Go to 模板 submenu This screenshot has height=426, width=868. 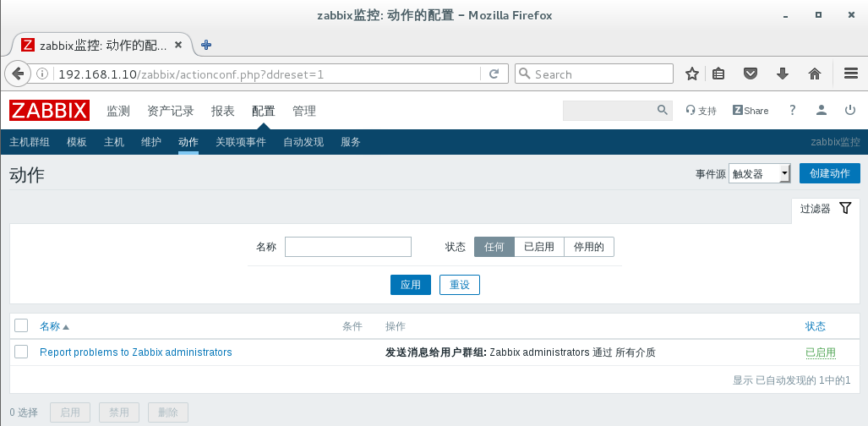(x=77, y=142)
